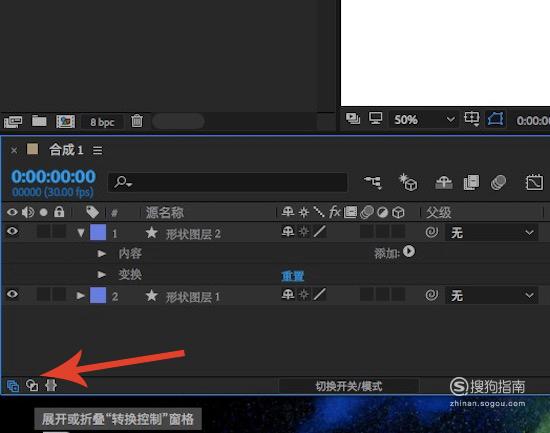Viewport: 550px width, 433px height.
Task: Click the 父级 column header
Action: coord(438,212)
